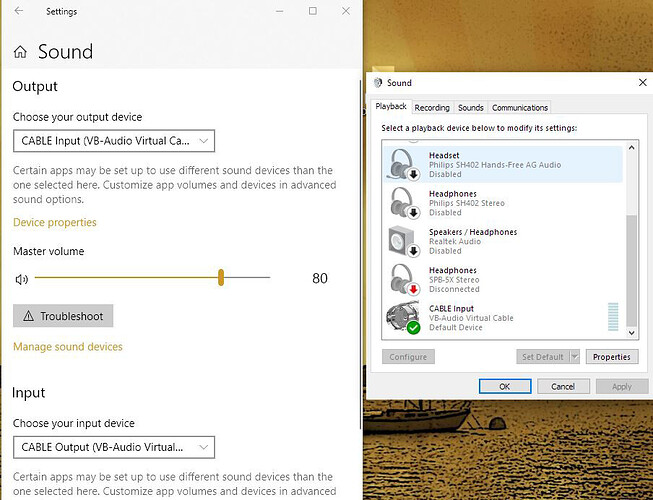This screenshot has width=653, height=500.
Task: Go back with the Settings arrow icon
Action: 19,11
